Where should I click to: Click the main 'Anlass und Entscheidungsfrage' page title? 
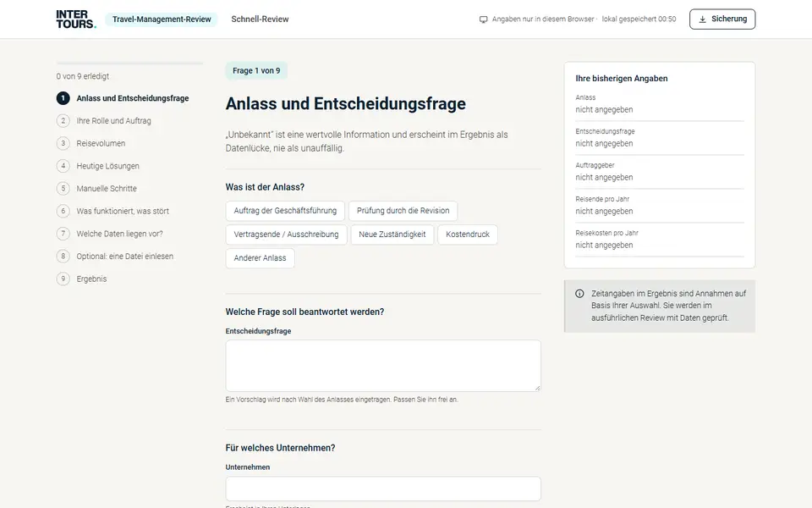coord(345,103)
